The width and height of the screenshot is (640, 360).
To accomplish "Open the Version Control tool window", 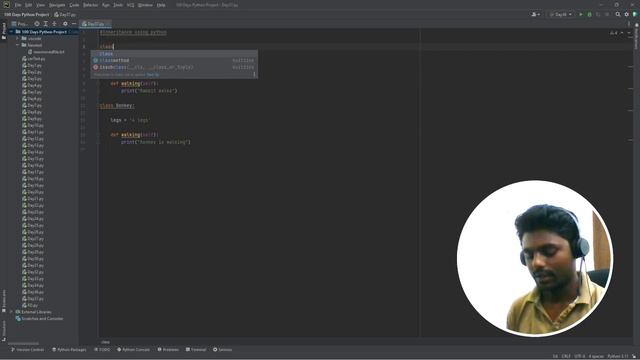I will 27,350.
